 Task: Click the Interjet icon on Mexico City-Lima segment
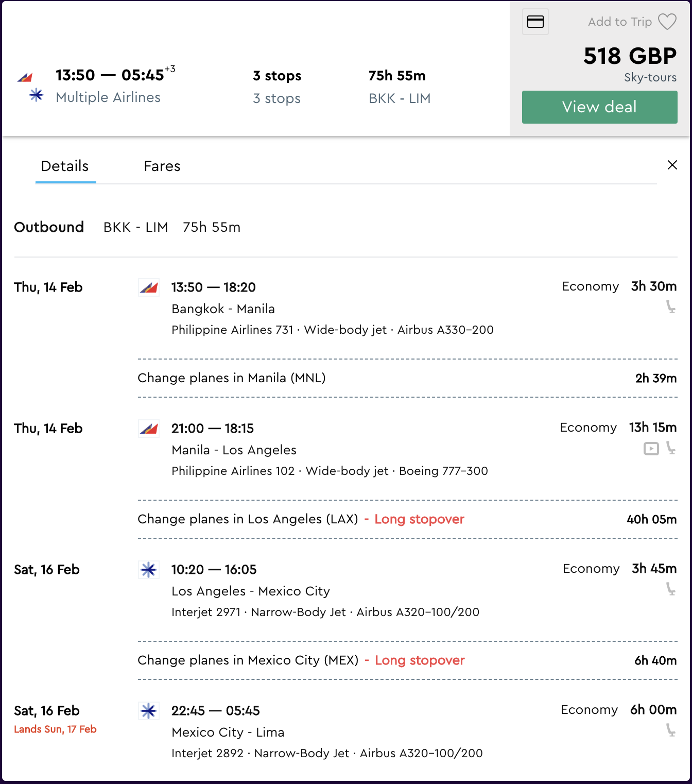tap(149, 711)
